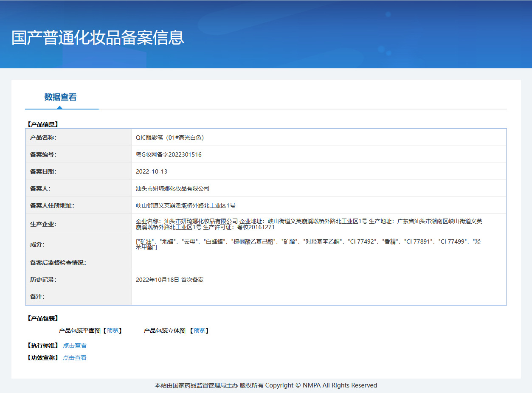Click the 【功效宣称】 label
Image resolution: width=532 pixels, height=393 pixels.
42,358
